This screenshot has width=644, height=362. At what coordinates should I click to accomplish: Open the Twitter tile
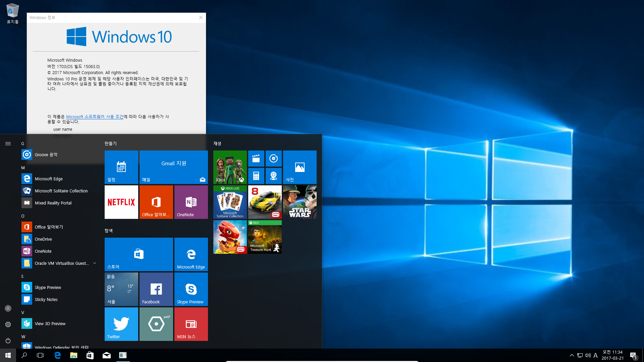click(121, 324)
